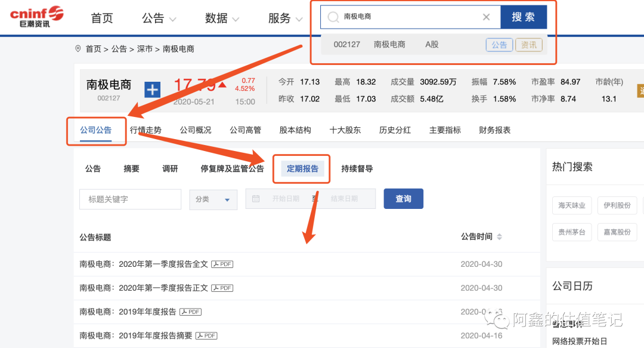This screenshot has width=644, height=348.
Task: Open 南极电商:2019年年度报告摘要
Action: pyautogui.click(x=136, y=335)
